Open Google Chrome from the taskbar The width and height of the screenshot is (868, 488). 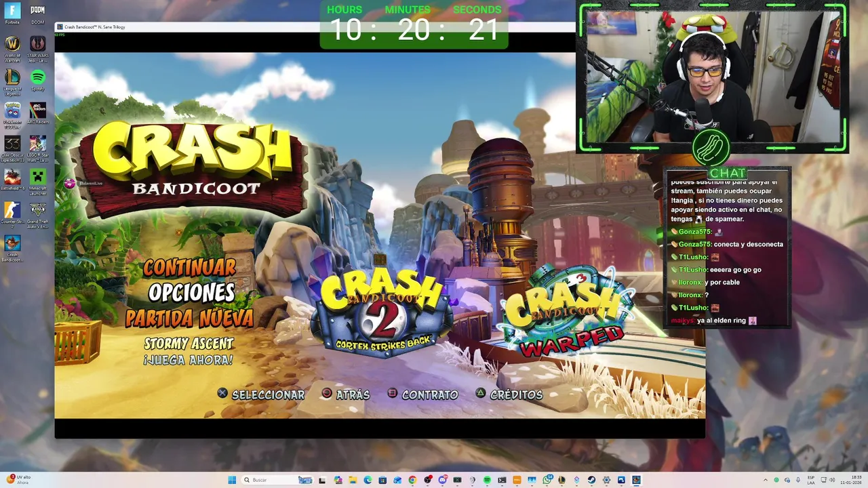pyautogui.click(x=412, y=480)
